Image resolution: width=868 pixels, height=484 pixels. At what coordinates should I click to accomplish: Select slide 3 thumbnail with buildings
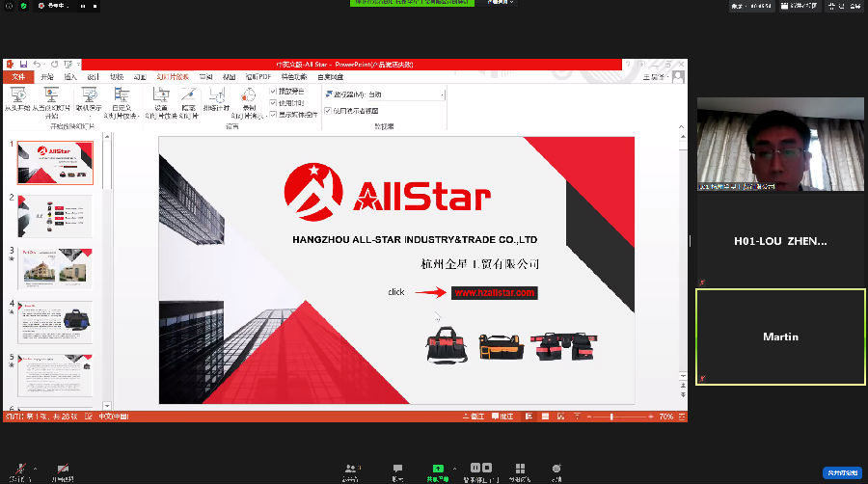coord(55,269)
